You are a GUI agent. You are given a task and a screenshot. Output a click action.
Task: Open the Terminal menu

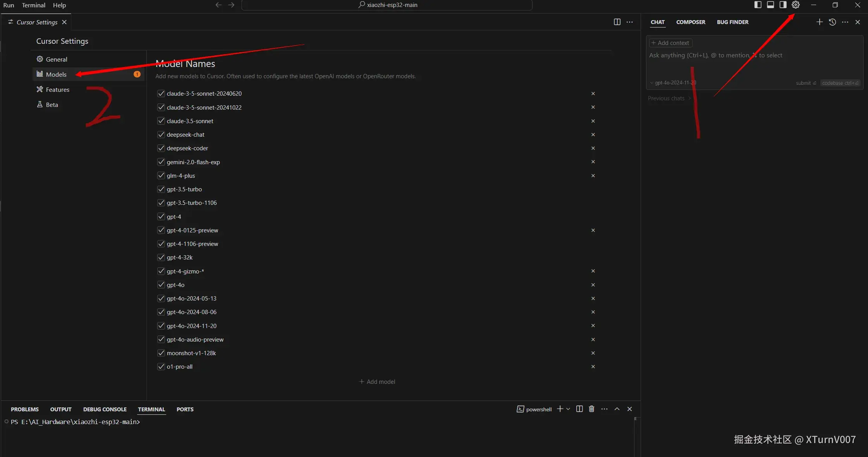[33, 5]
